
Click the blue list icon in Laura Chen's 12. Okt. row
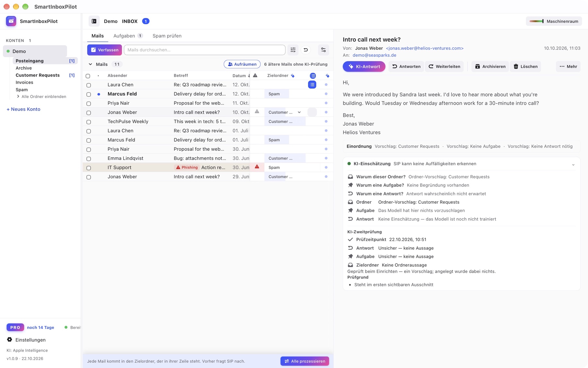[312, 85]
